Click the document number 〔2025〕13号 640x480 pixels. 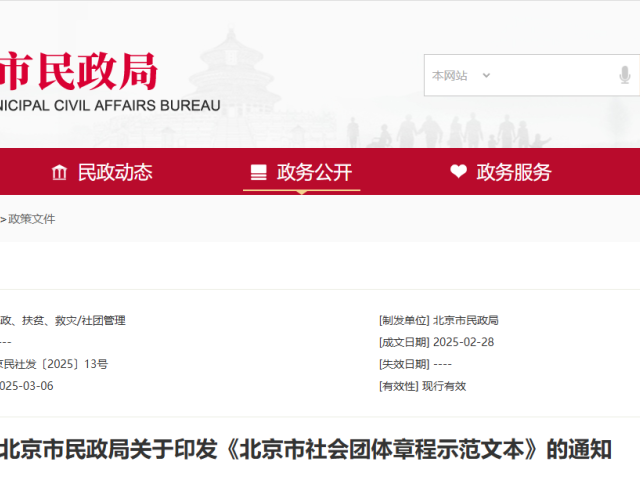click(x=73, y=364)
